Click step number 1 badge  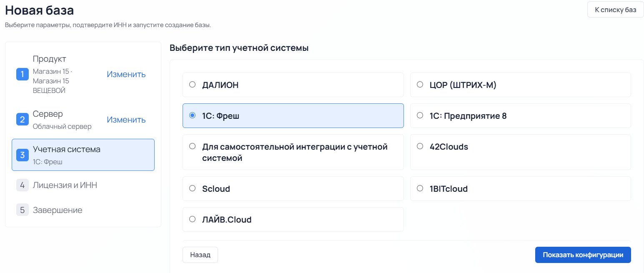pos(23,74)
